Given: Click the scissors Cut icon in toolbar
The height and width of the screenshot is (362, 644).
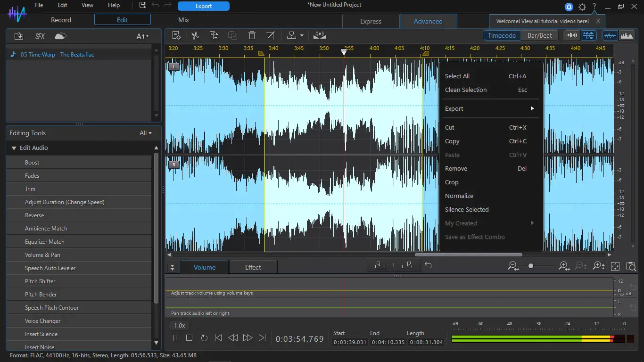Looking at the screenshot, I should (195, 35).
